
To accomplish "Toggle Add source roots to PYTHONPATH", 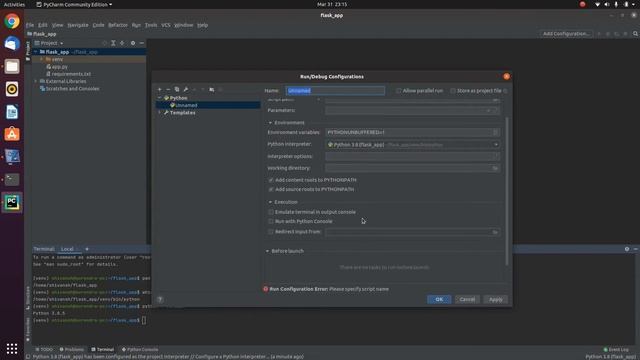I will coord(271,189).
